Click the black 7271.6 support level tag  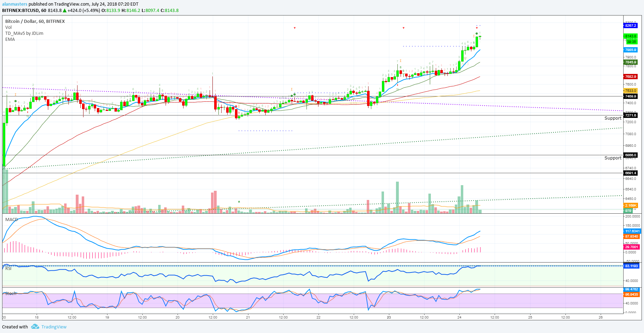[x=631, y=115]
